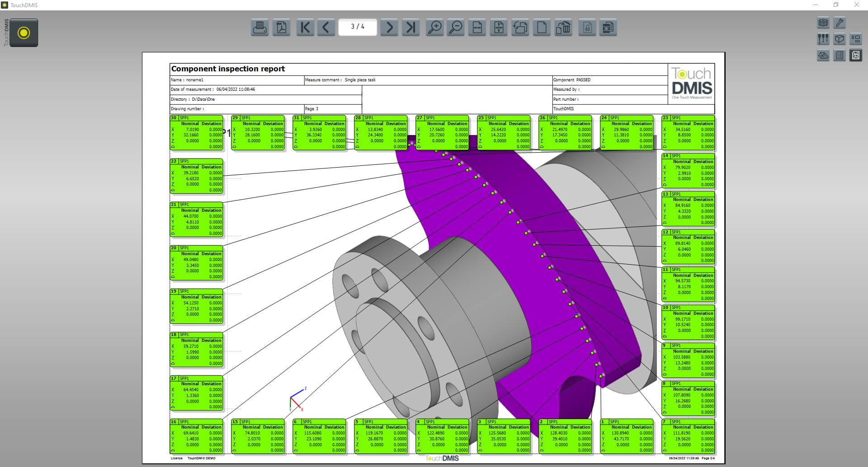The image size is (868, 467).
Task: Select the SFP1 point 22 label box
Action: (196, 176)
